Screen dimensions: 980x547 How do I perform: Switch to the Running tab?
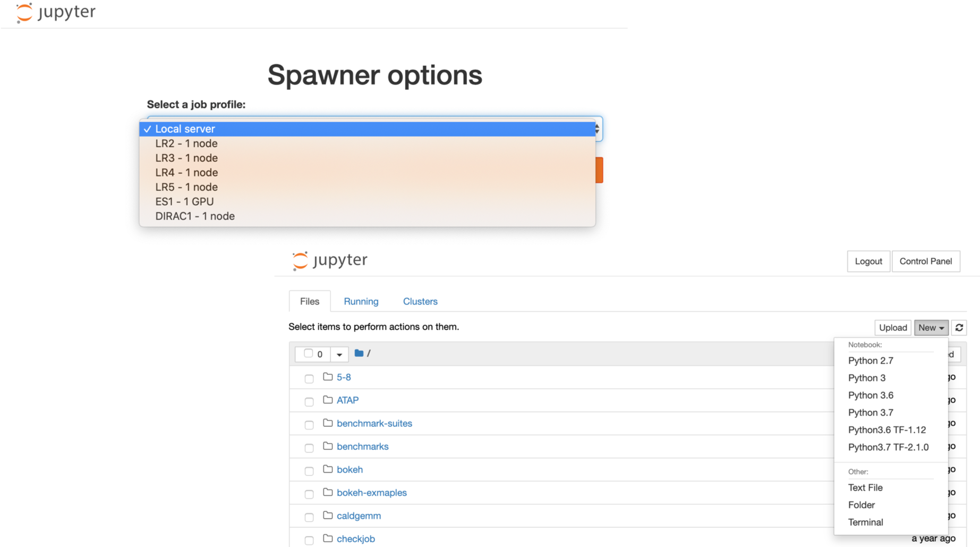click(361, 301)
